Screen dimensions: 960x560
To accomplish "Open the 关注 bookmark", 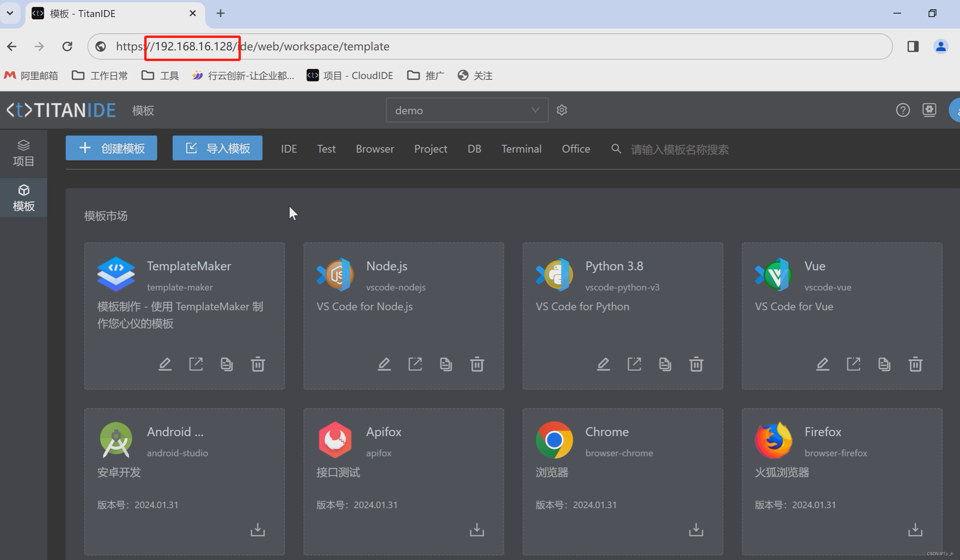I will (475, 75).
